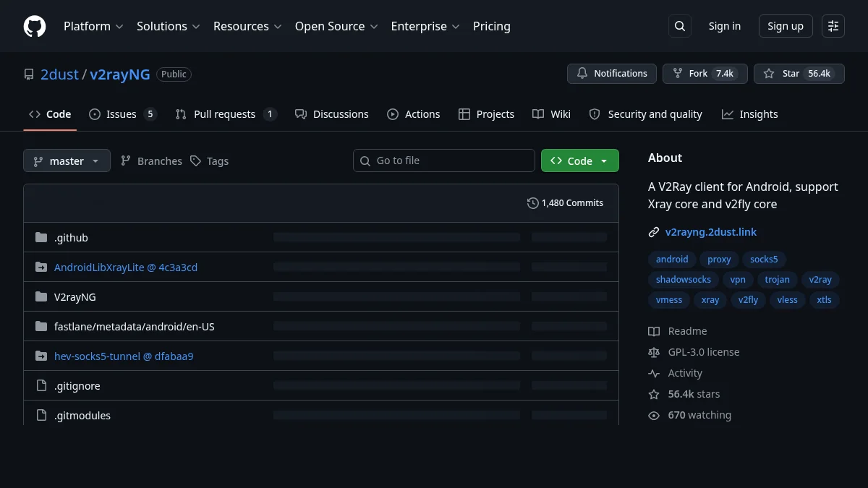Click the Readme book icon
This screenshot has height=488, width=868.
654,331
